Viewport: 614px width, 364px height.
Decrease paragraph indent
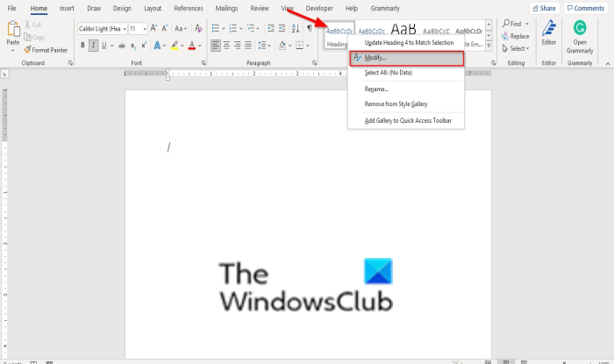click(270, 28)
